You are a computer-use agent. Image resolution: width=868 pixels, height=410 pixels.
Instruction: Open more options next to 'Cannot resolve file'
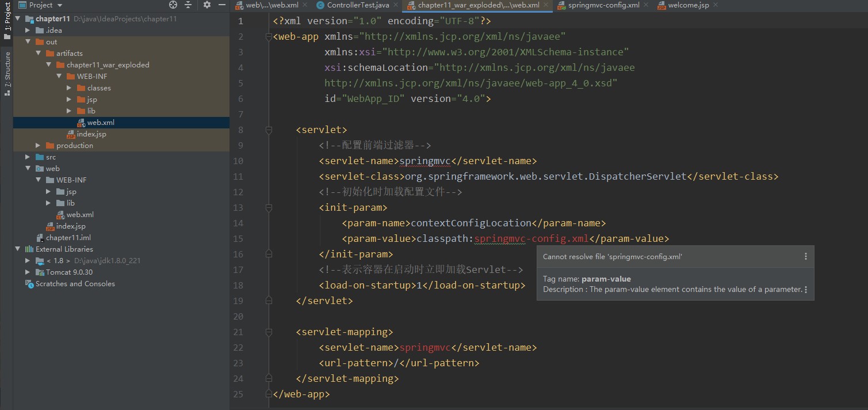[805, 256]
